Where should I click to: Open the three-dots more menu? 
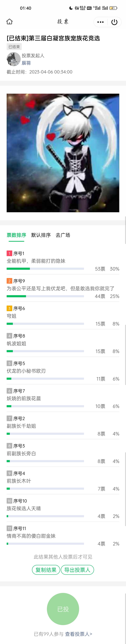point(100,22)
